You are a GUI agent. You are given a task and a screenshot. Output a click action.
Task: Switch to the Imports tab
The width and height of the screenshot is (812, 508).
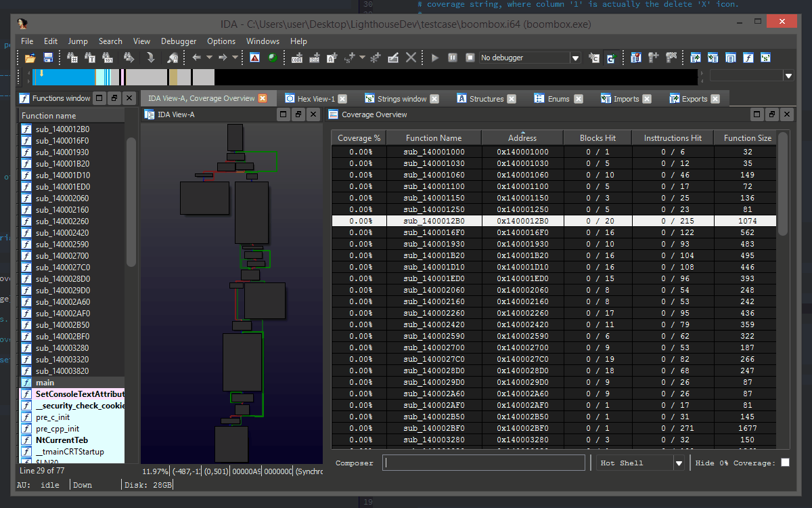[626, 99]
